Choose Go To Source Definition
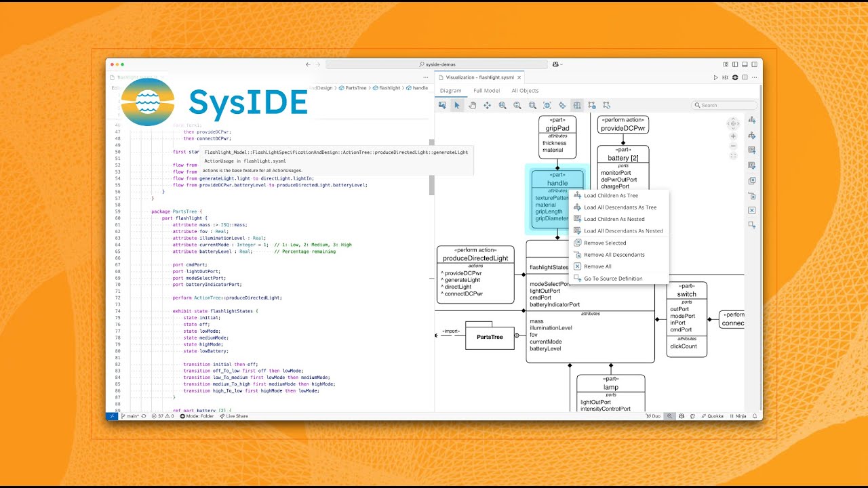This screenshot has height=488, width=868. 618,279
